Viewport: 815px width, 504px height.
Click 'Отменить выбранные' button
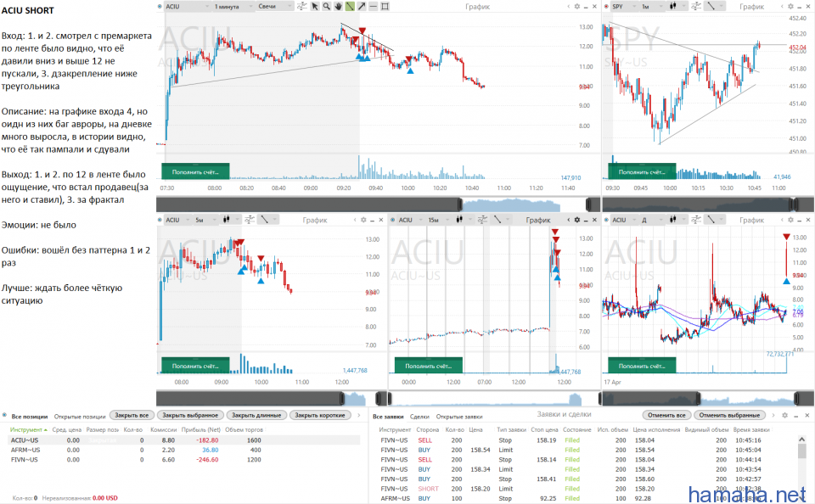click(x=729, y=415)
